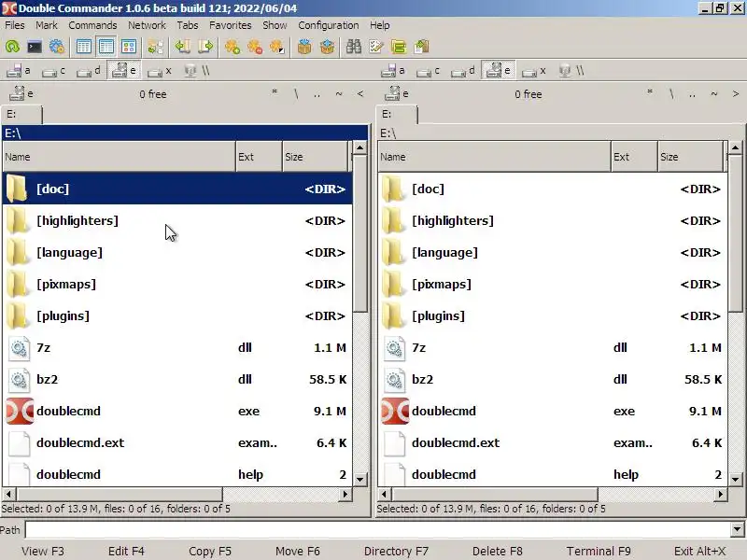The width and height of the screenshot is (747, 560).
Task: Open the Commands menu
Action: pyautogui.click(x=92, y=25)
